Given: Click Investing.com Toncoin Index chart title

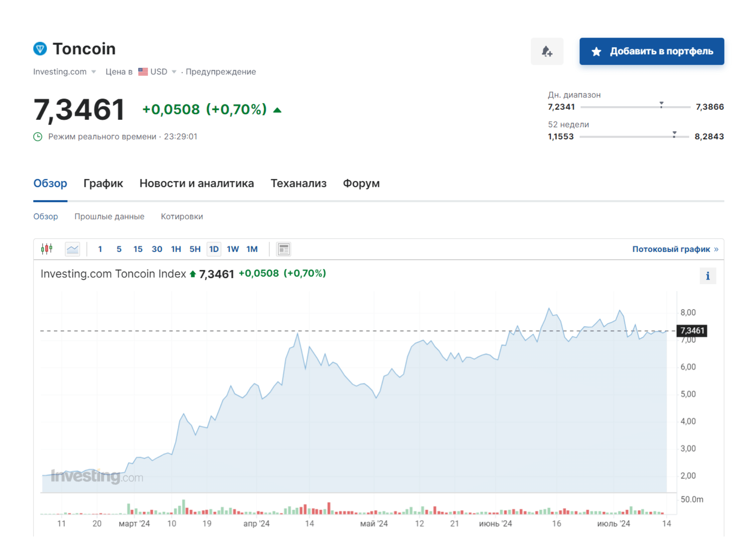Looking at the screenshot, I should (x=113, y=274).
